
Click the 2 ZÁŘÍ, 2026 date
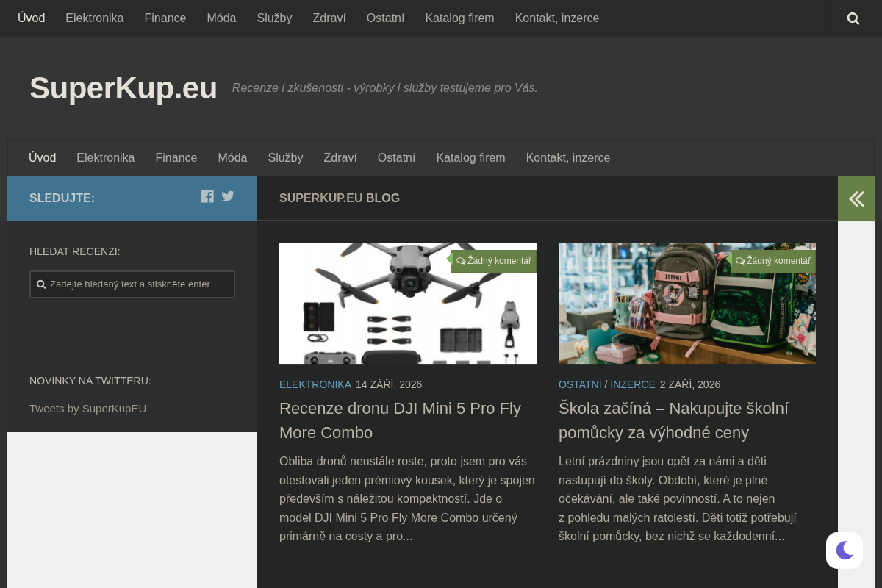pyautogui.click(x=690, y=384)
